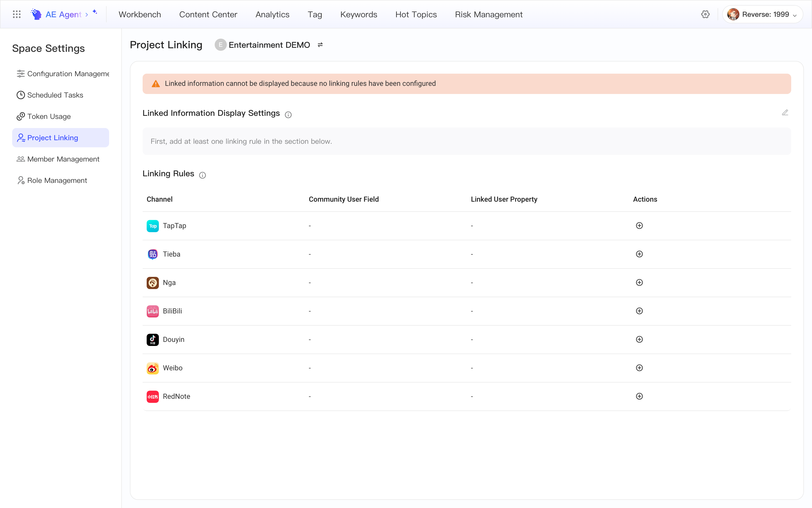Click the AE Agent logo
Viewport: 812px width, 508px height.
[x=36, y=14]
